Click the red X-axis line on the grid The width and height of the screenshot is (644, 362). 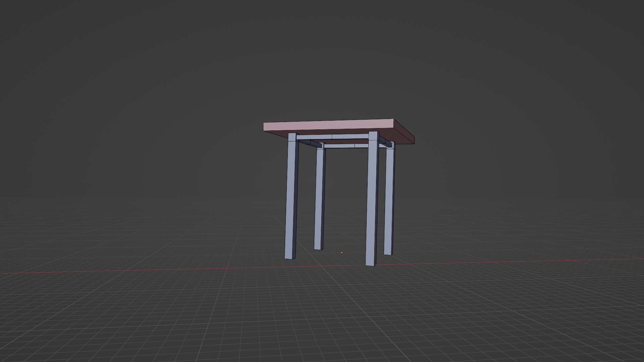134,271
